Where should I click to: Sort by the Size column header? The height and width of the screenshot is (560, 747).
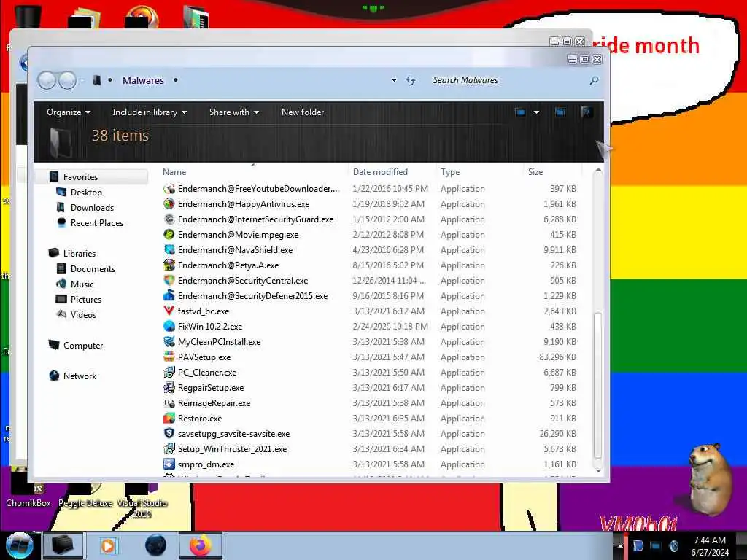point(553,172)
